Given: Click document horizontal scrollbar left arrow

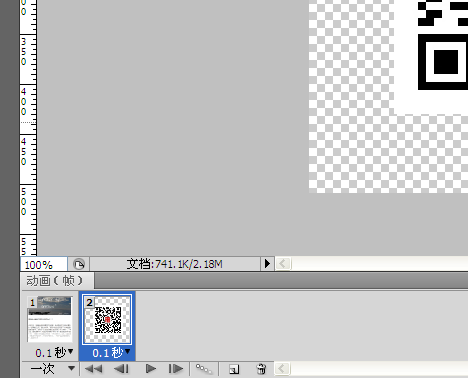Looking at the screenshot, I should pos(283,264).
